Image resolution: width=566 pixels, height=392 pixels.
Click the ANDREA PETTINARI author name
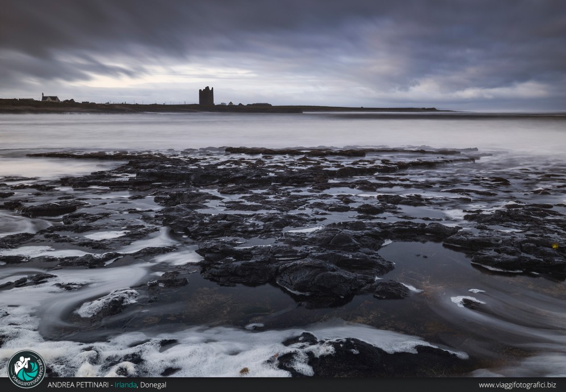[78, 385]
